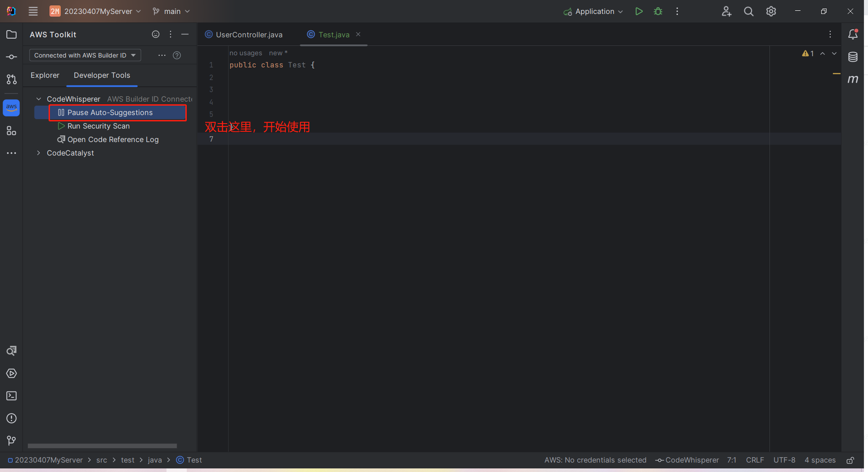The width and height of the screenshot is (868, 472).
Task: Open the Database tool window
Action: [853, 57]
